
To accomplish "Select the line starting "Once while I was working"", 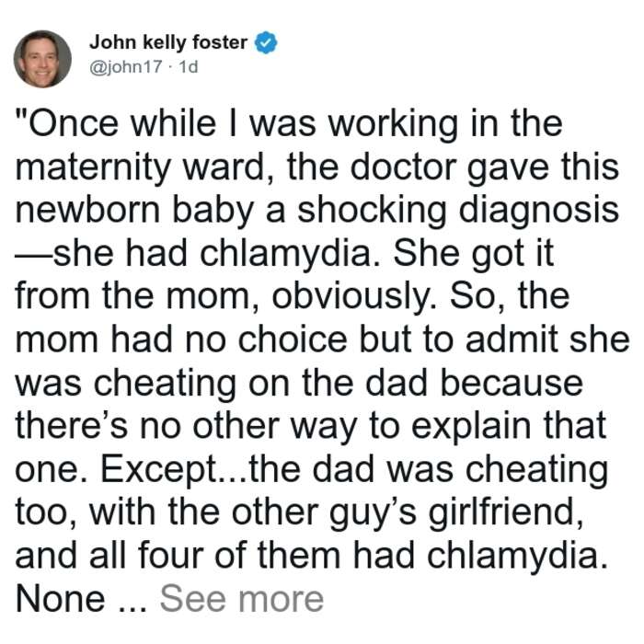I will click(289, 125).
